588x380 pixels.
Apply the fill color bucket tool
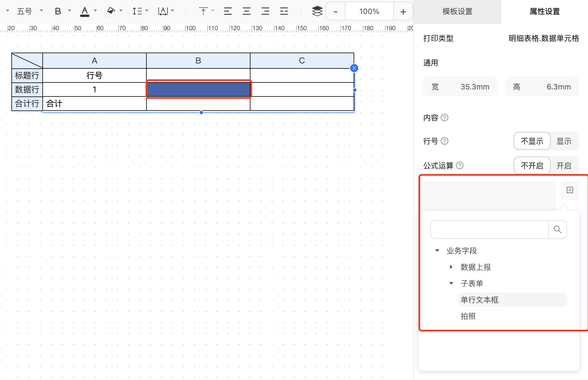pyautogui.click(x=110, y=11)
